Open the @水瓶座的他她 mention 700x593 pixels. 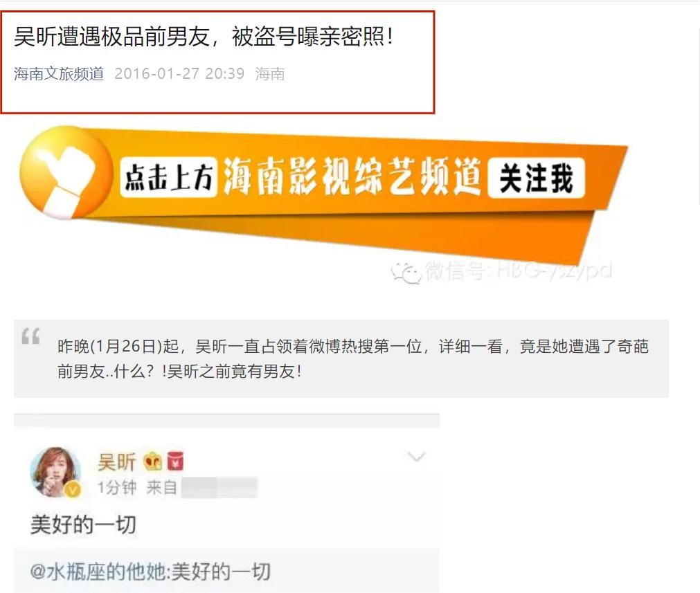99,572
